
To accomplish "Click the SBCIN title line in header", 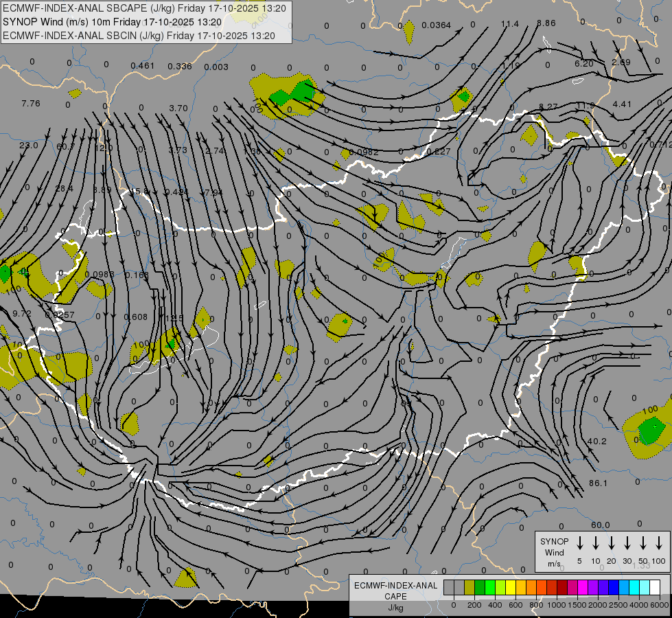I will (x=139, y=36).
